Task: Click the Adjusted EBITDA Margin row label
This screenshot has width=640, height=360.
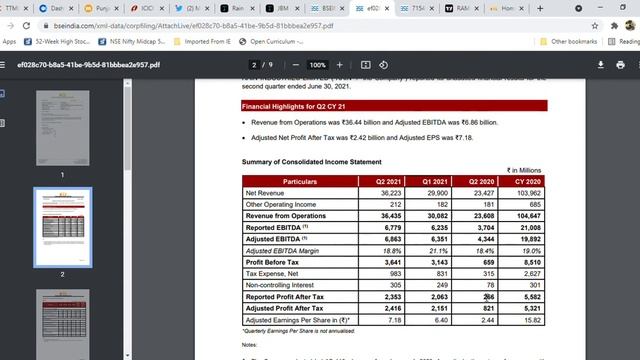Action: click(282, 251)
